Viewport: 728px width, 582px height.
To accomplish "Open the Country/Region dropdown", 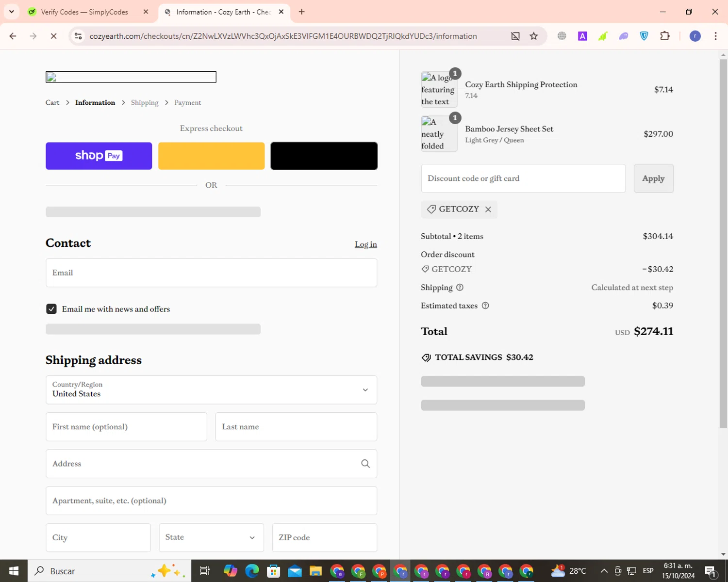I will click(211, 390).
